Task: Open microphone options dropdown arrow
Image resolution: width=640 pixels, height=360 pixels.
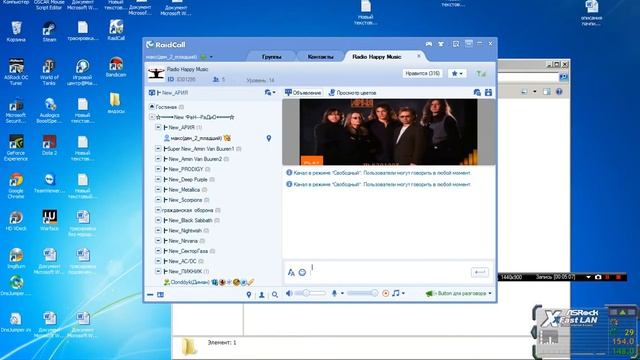Action: 342,293
